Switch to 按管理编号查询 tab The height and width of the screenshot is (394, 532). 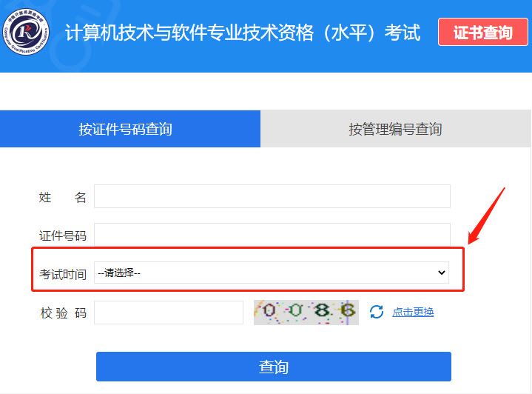click(396, 129)
